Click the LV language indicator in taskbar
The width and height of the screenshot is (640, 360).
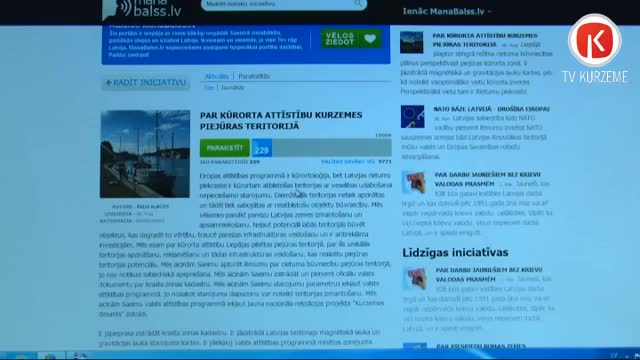(614, 356)
